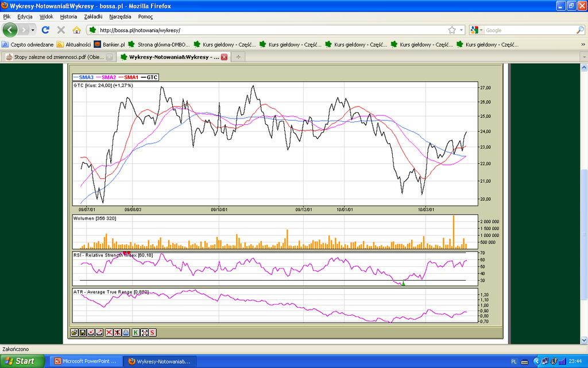Show more bookmarks with the chevron
This screenshot has height=368, width=588.
(583, 44)
